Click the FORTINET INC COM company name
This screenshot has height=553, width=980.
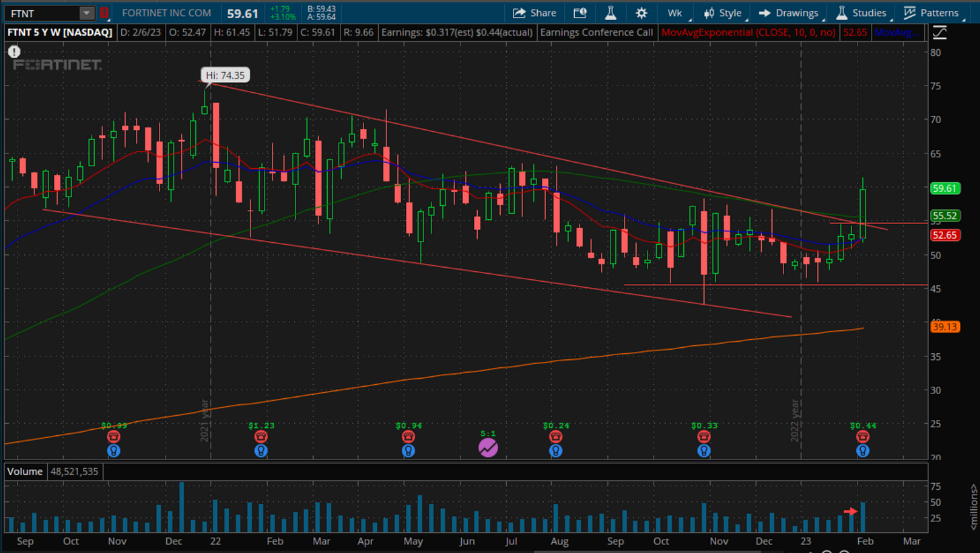pyautogui.click(x=166, y=13)
